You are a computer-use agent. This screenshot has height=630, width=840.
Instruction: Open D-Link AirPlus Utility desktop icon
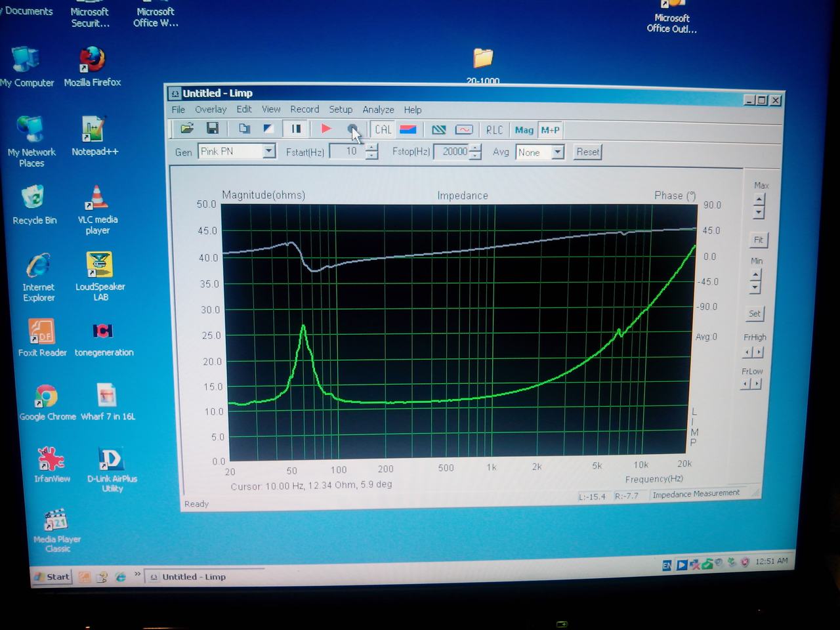point(112,469)
